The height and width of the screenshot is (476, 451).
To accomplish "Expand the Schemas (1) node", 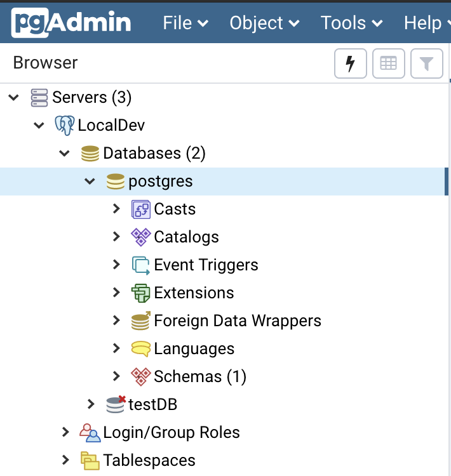I will (x=116, y=376).
